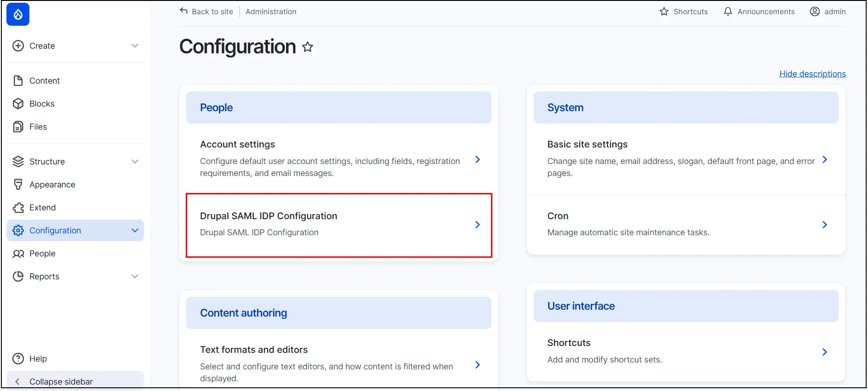Expand the Reports submenu chevron

[135, 276]
